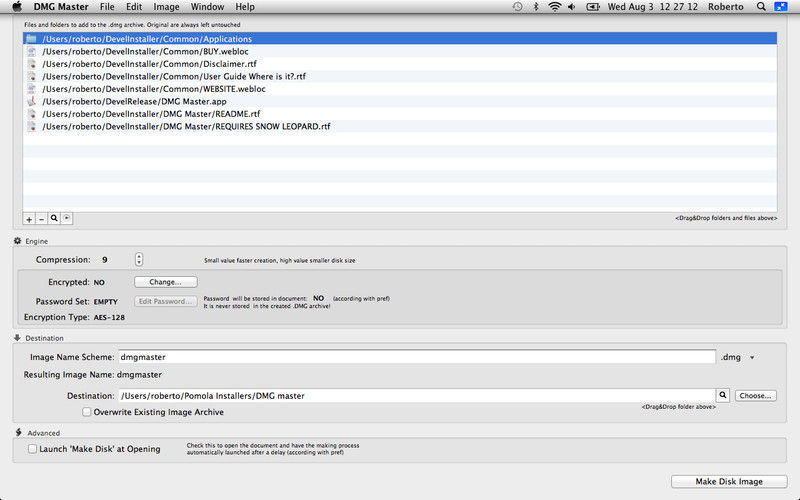800x500 pixels.
Task: Click the small round icon beside the list magnifier
Action: tap(67, 218)
